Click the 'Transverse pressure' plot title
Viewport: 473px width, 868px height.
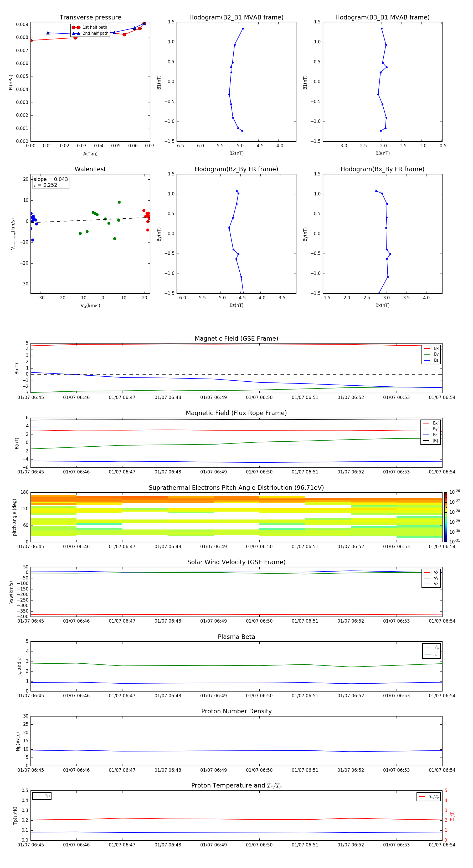pos(90,17)
